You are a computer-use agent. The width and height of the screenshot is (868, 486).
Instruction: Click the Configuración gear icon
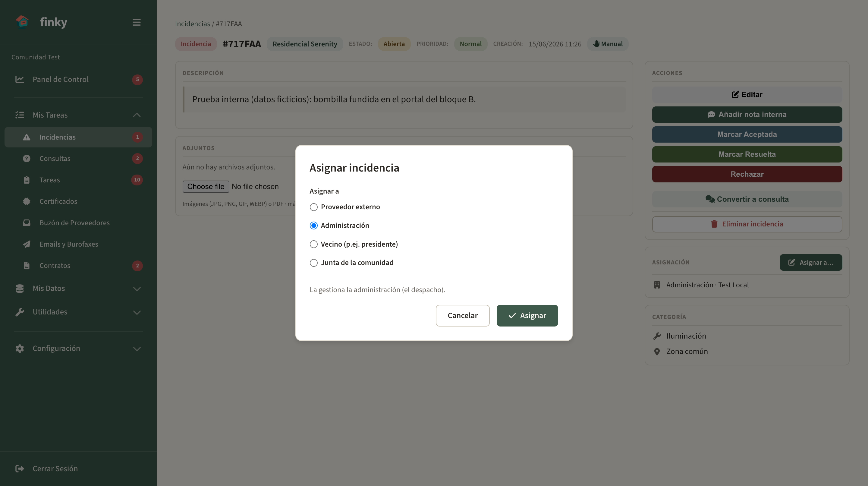[x=20, y=349]
